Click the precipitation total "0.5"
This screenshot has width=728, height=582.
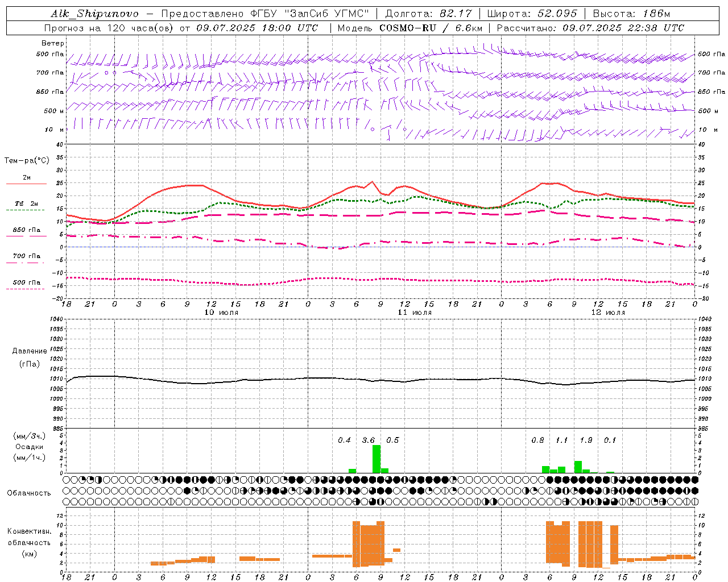[x=392, y=440]
